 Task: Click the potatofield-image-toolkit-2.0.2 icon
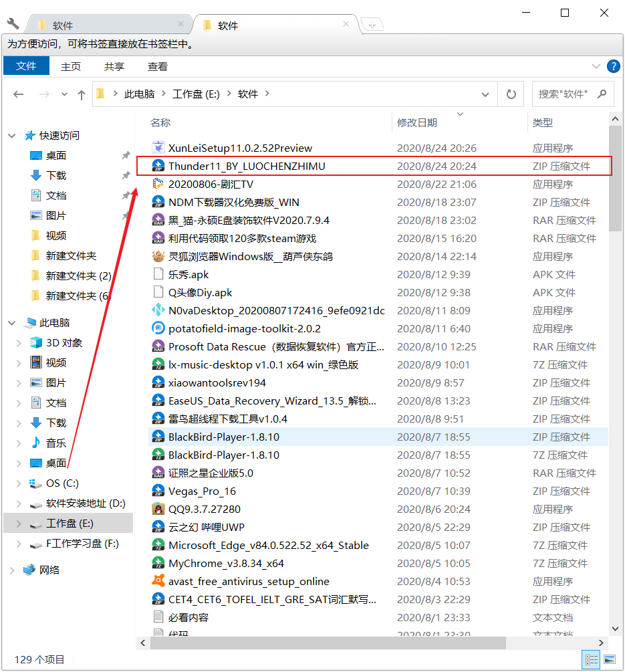pos(158,328)
